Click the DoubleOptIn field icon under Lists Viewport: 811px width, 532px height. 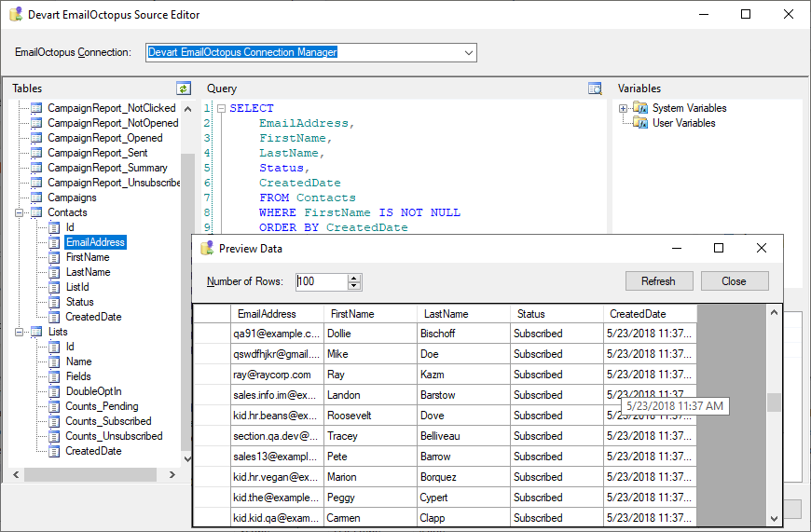(54, 391)
